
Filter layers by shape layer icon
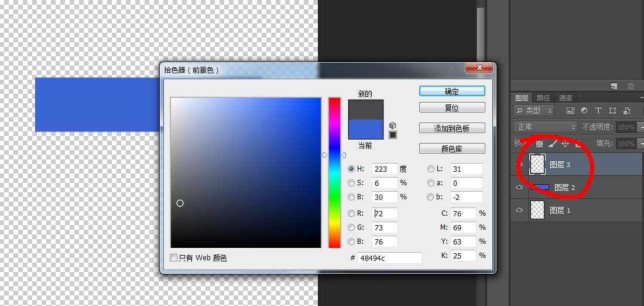point(612,110)
